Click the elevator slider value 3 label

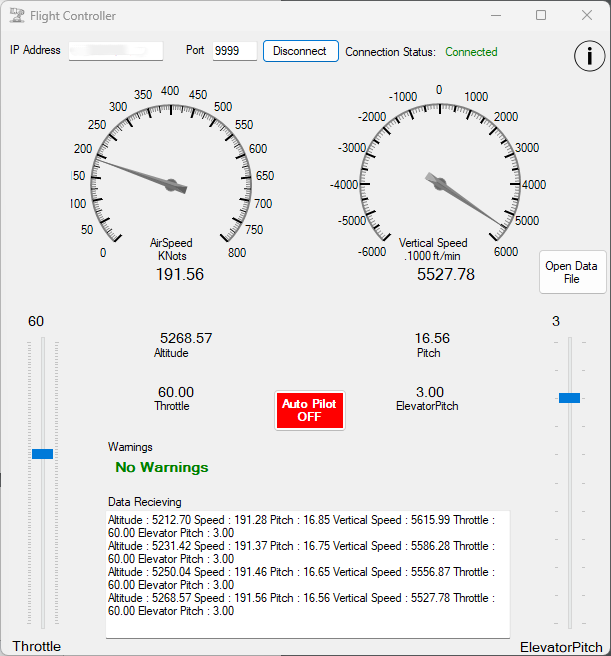(556, 321)
